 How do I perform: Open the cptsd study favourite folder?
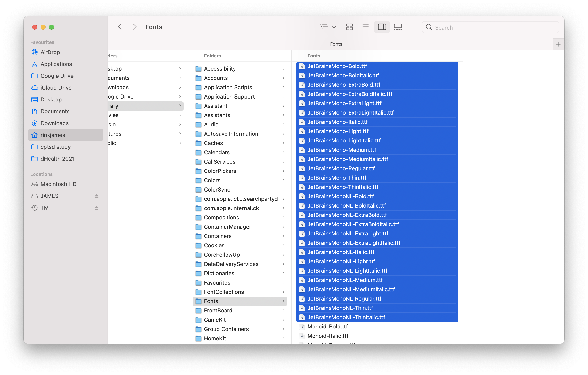coord(56,147)
